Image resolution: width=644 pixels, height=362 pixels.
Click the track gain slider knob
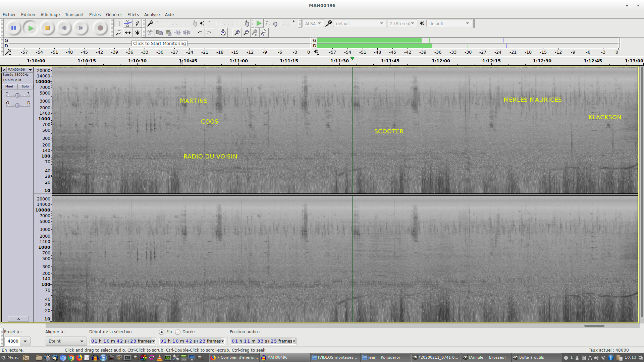click(x=17, y=96)
